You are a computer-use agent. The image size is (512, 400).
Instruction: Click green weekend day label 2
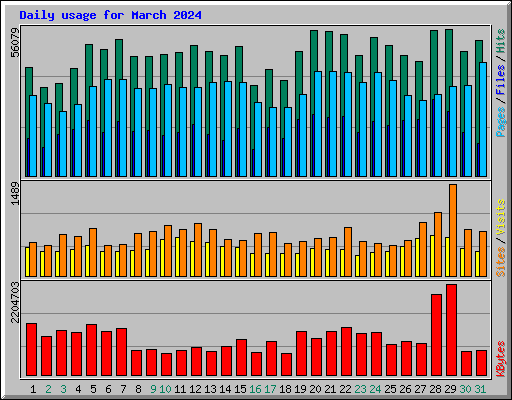[48, 389]
